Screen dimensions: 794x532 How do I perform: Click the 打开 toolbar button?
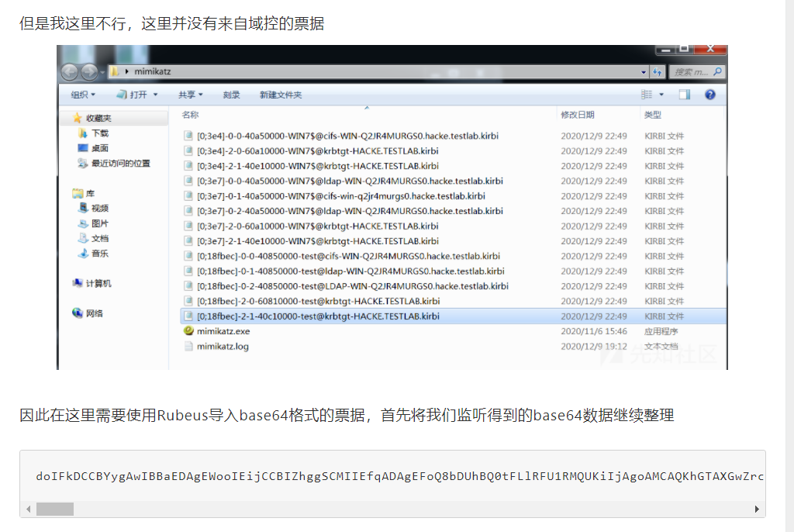coord(132,95)
